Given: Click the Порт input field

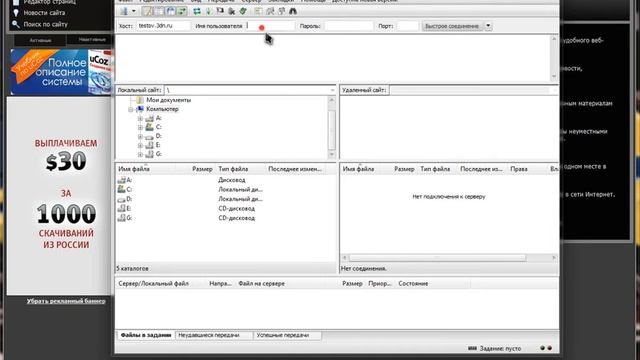Looking at the screenshot, I should [407, 26].
